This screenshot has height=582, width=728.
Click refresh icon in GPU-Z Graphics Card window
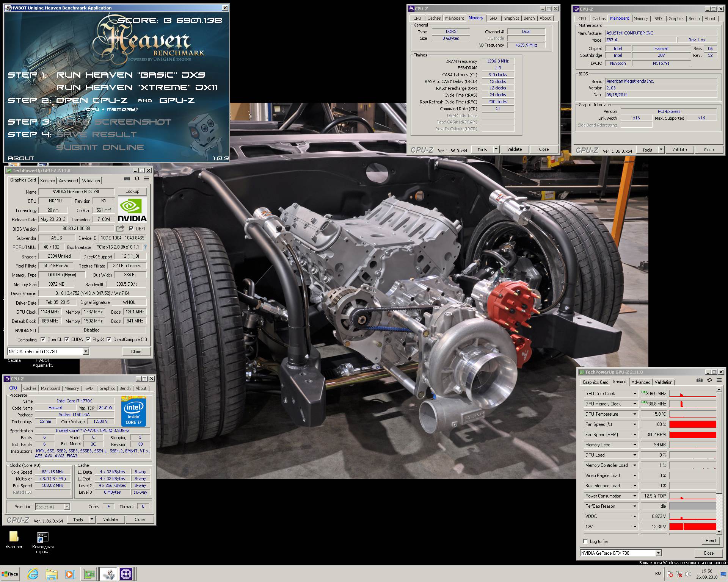point(137,179)
